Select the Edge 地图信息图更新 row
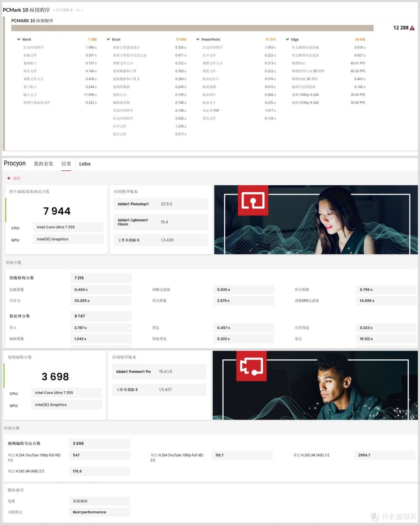420x525 pixels. (x=329, y=87)
